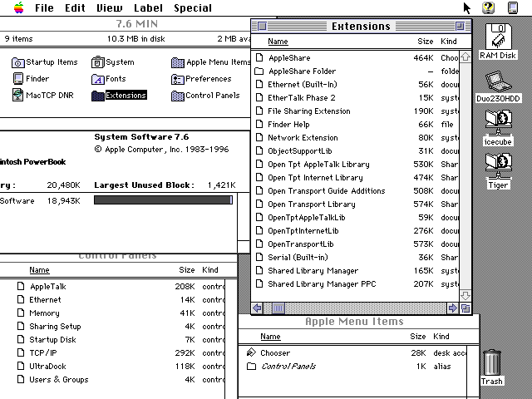532x399 pixels.
Task: Select Serial (Built-in) row
Action: tap(357, 258)
